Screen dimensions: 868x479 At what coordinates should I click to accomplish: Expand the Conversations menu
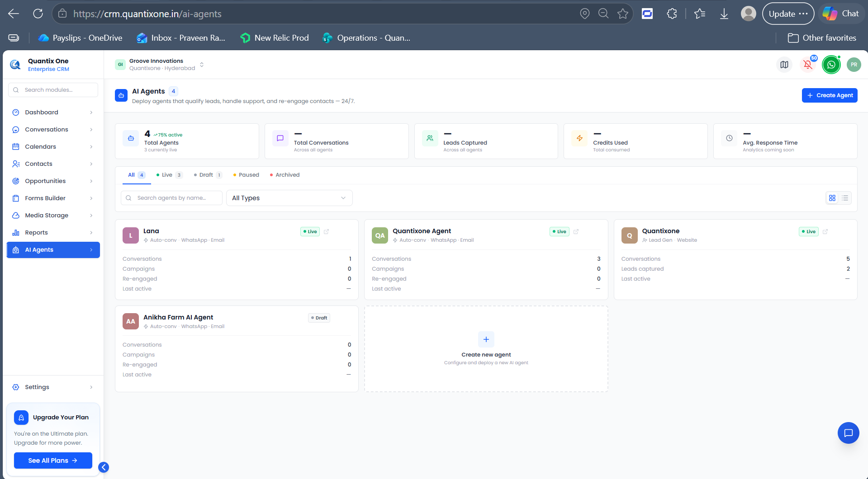(x=53, y=129)
